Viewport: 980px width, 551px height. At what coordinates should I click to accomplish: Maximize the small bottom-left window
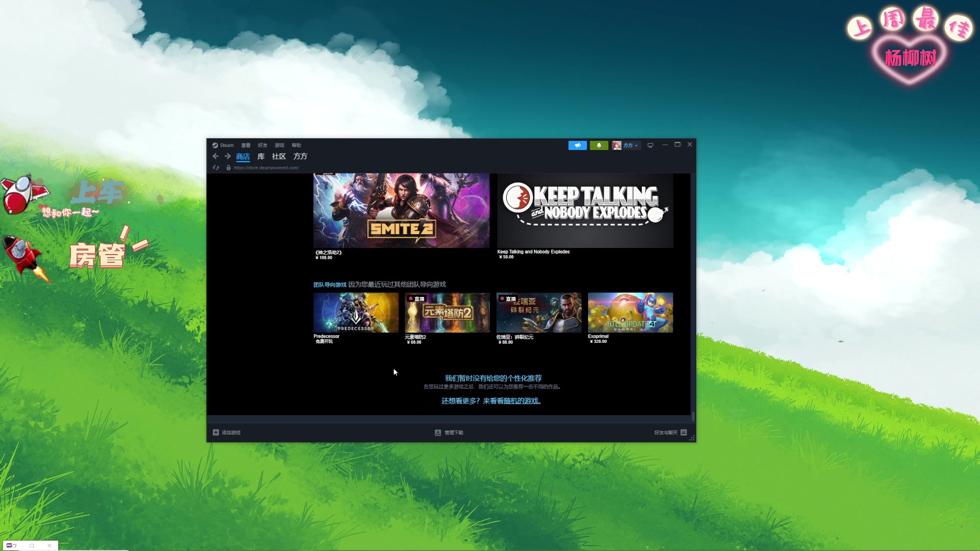click(x=32, y=545)
